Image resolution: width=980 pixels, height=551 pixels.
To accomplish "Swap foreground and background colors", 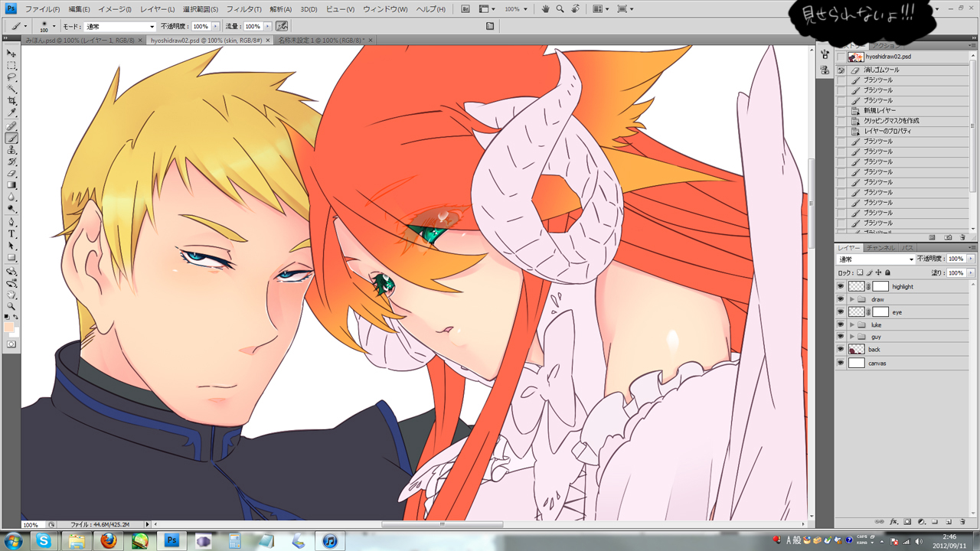I will 17,317.
